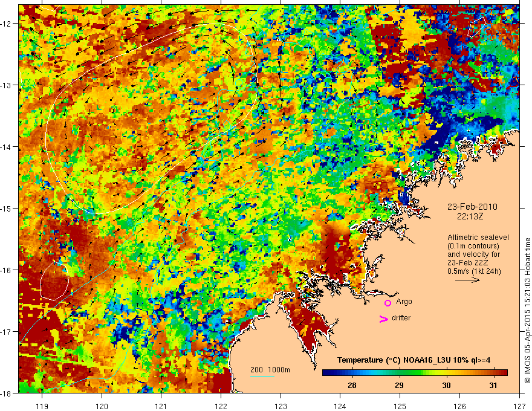This screenshot has height=411, width=532.
Task: Click longitude axis label 119
Action: (42, 406)
